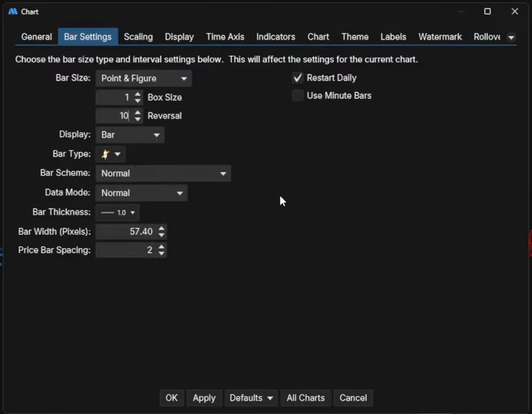The width and height of the screenshot is (532, 414).
Task: Click the Price Bar Spacing field
Action: coord(126,250)
